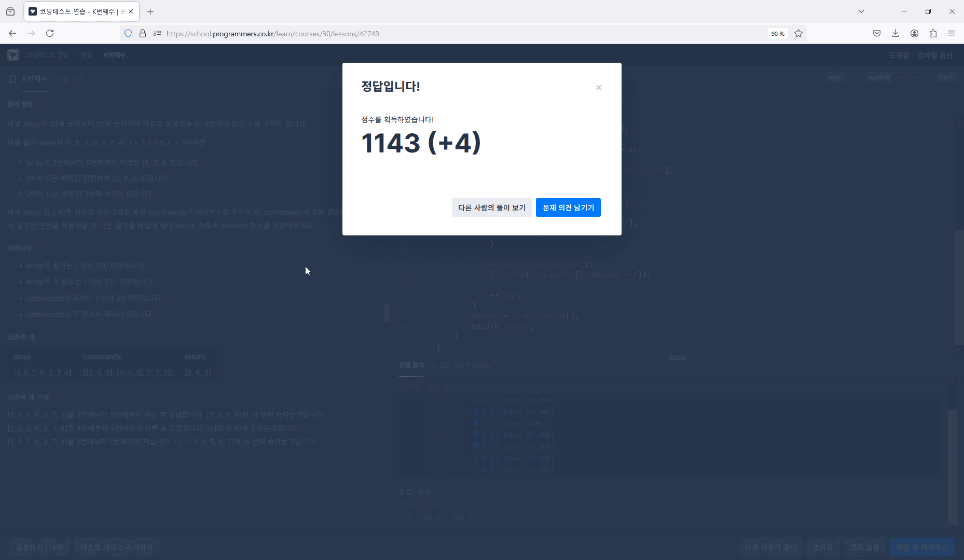Click the code editor vertical scrollbar
This screenshot has width=964, height=560.
[959, 287]
